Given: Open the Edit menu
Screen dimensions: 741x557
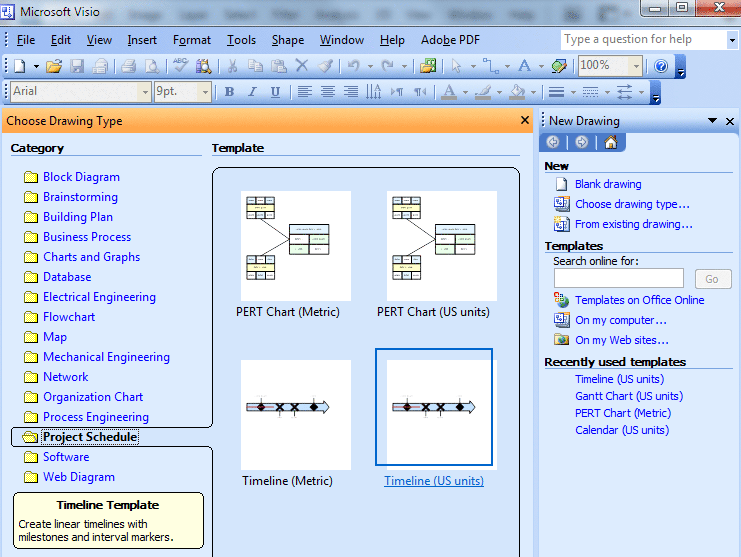Looking at the screenshot, I should [x=61, y=40].
